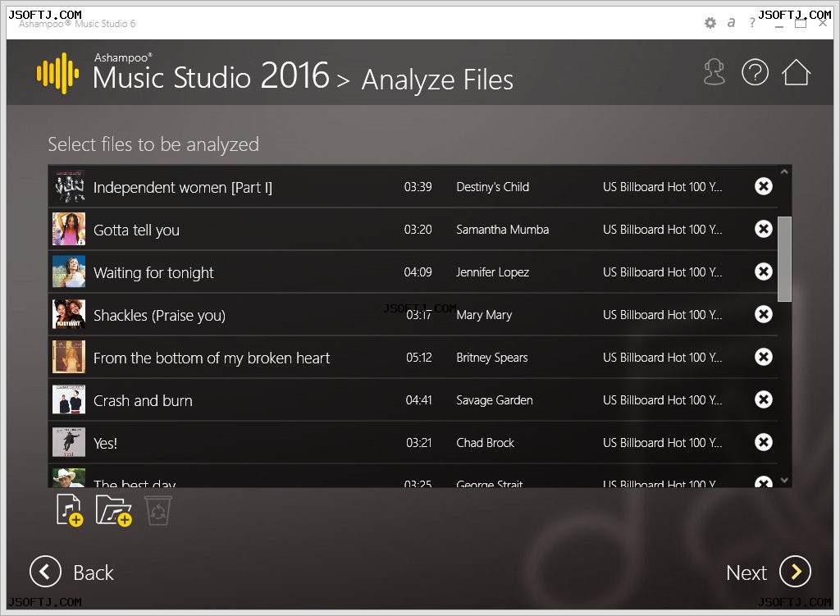The width and height of the screenshot is (840, 616).
Task: Click the file list scrollbar thumb
Action: (784, 259)
